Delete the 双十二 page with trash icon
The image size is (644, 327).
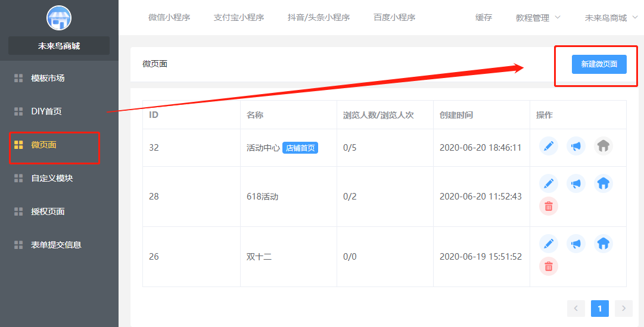pyautogui.click(x=549, y=266)
